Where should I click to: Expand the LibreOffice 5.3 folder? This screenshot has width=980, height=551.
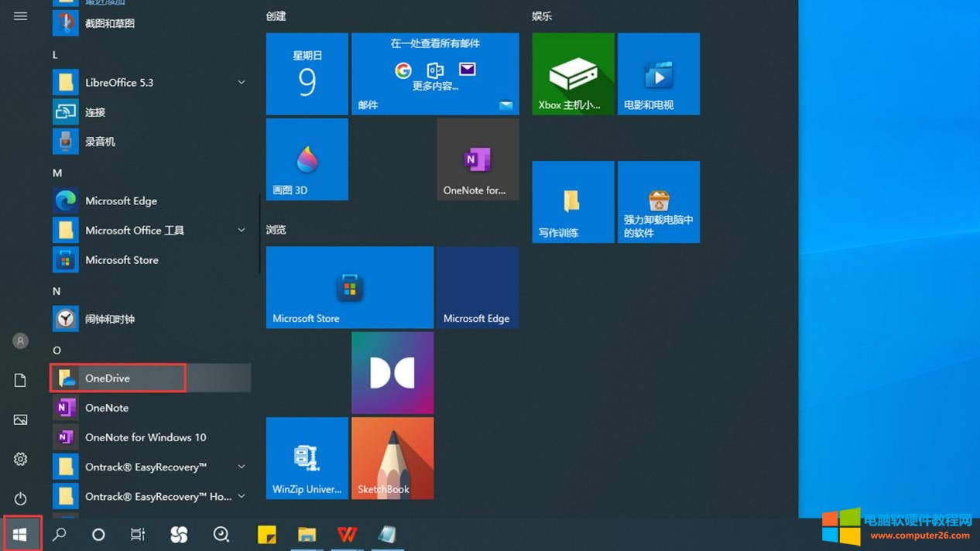pyautogui.click(x=241, y=83)
